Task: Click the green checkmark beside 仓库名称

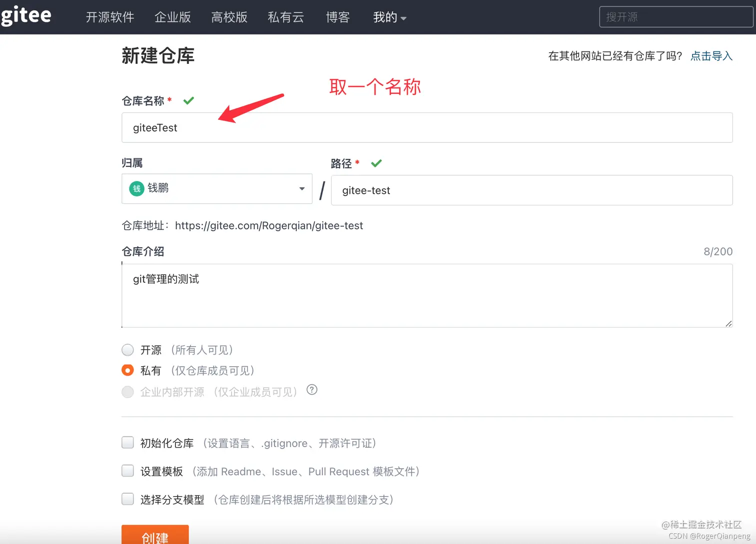Action: [188, 100]
